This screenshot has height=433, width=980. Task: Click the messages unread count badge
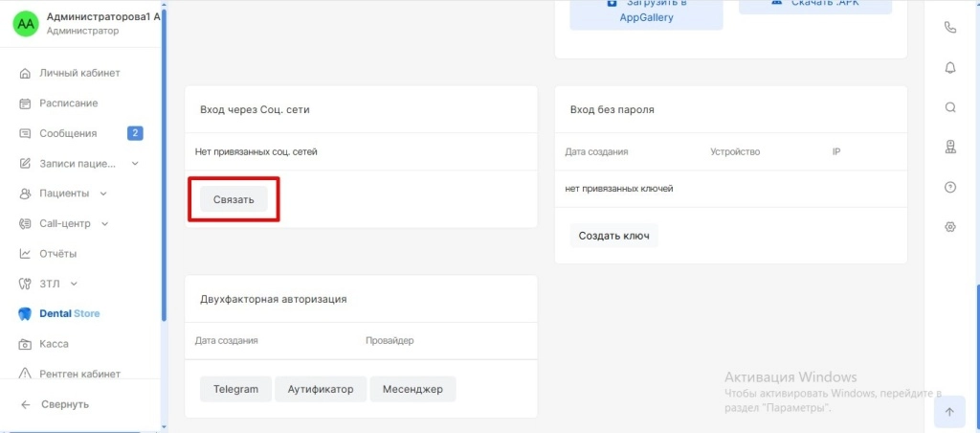pyautogui.click(x=135, y=133)
